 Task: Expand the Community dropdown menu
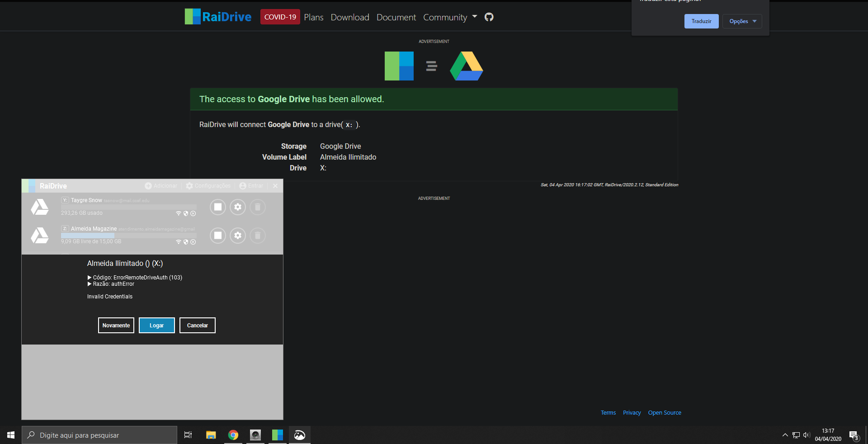click(x=450, y=17)
